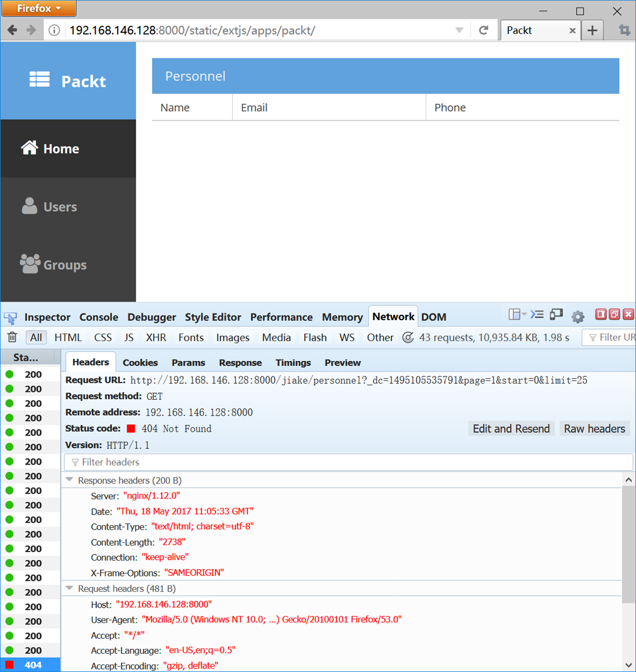
Task: Click the Edit and Resend button
Action: (x=511, y=429)
